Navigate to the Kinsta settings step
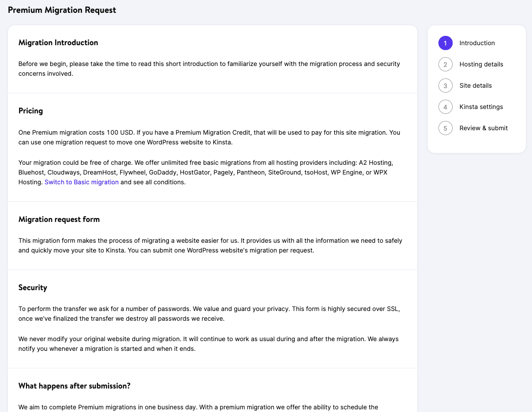532x412 pixels. click(x=481, y=107)
